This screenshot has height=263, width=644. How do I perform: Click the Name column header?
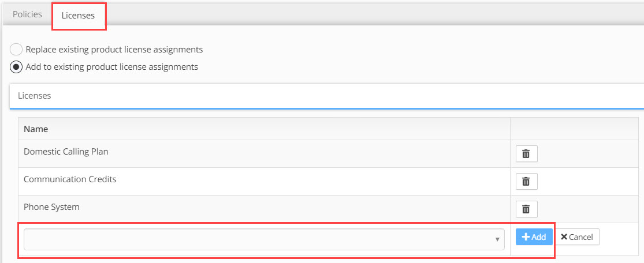click(36, 129)
